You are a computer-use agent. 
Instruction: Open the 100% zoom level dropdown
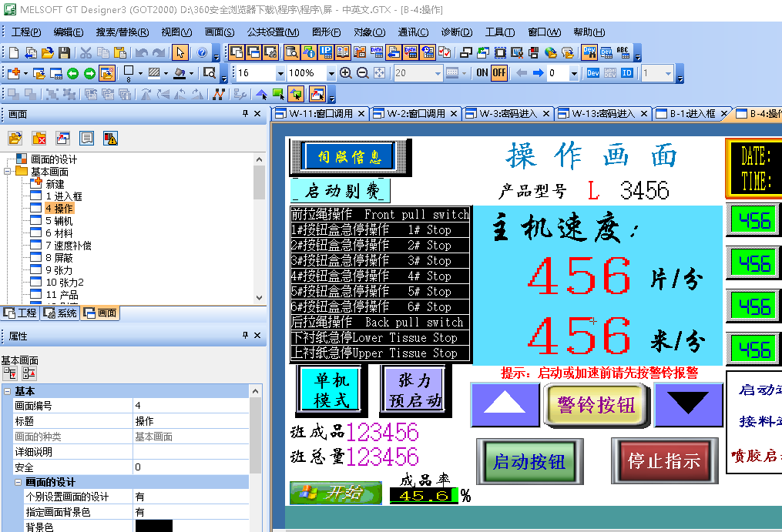click(x=331, y=73)
